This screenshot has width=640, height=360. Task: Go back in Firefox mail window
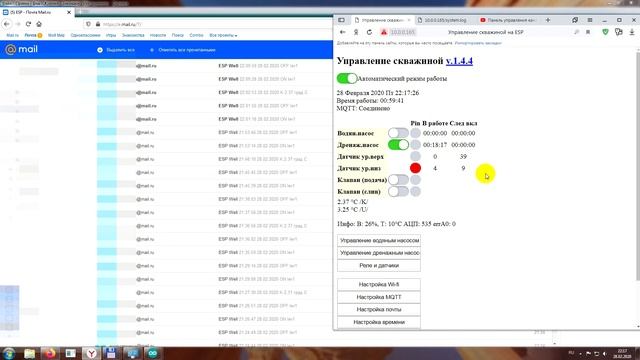point(7,24)
